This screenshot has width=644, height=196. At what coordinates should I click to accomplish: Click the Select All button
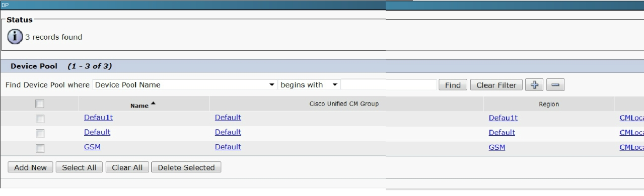click(x=80, y=167)
